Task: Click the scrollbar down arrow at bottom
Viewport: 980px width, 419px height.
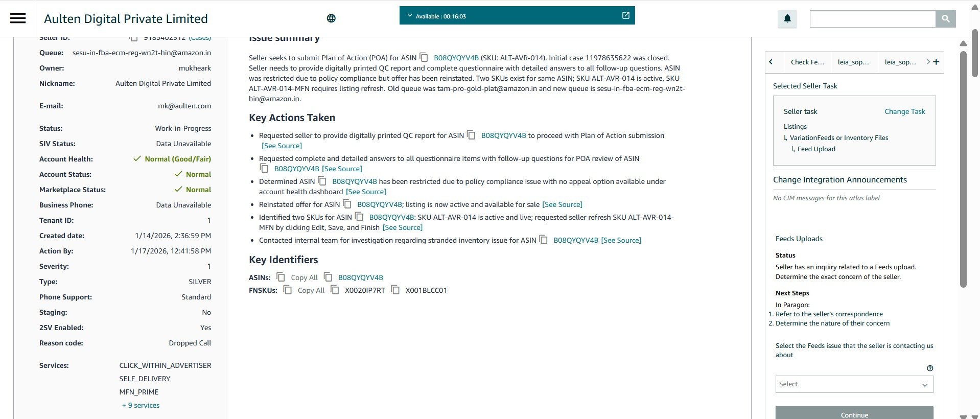Action: 963,416
